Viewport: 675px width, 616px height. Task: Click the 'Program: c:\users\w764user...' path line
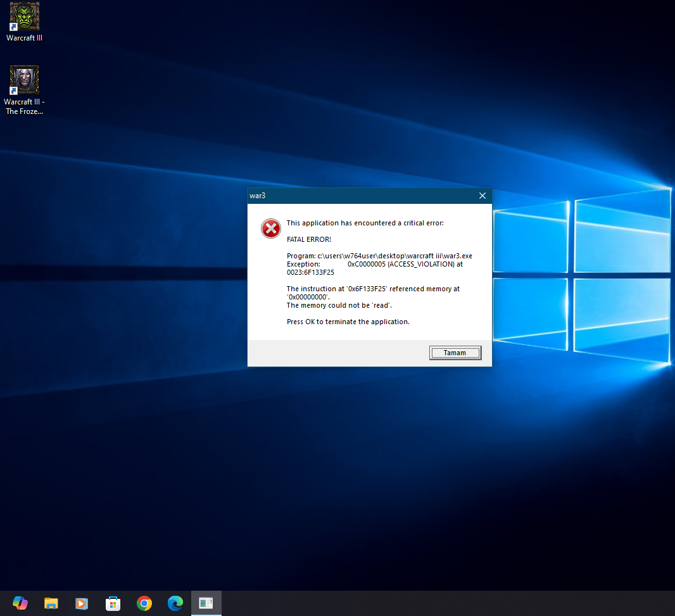point(379,256)
